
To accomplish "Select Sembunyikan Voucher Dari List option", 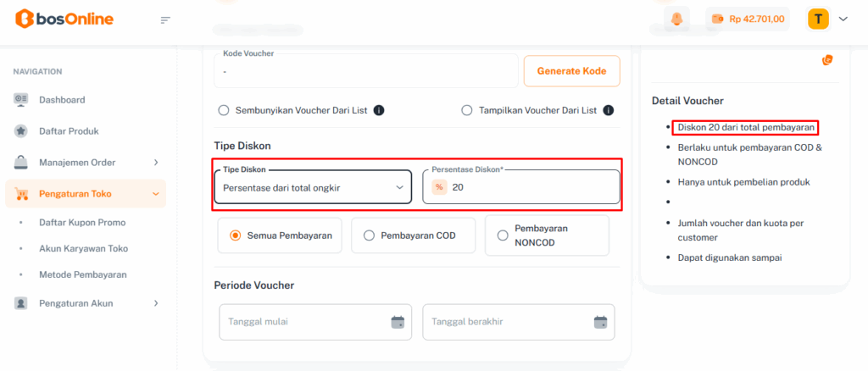I will click(224, 110).
